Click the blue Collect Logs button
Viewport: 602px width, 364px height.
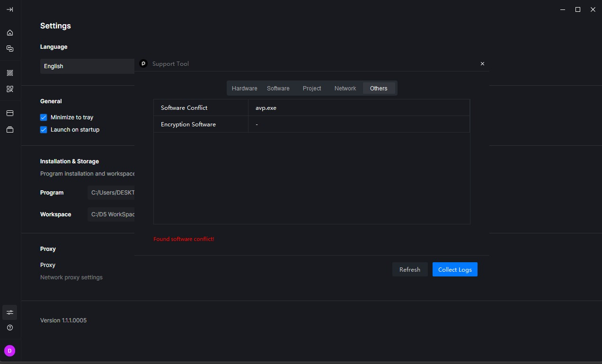(454, 269)
